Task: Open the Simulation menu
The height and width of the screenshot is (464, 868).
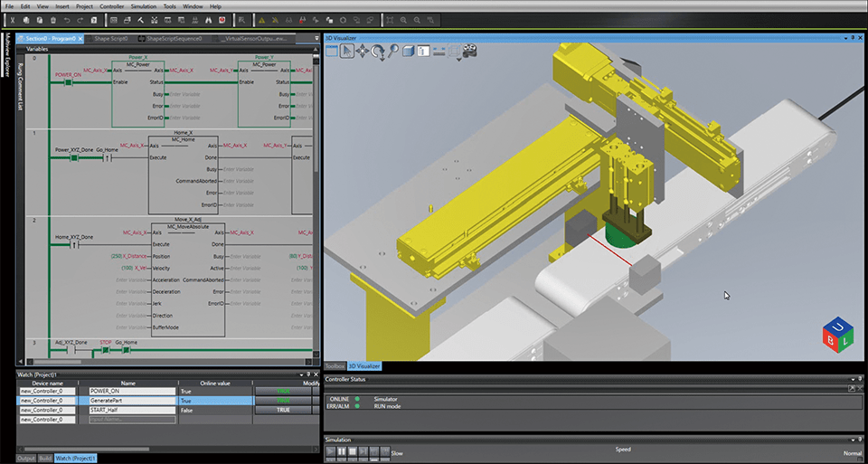Action: pyautogui.click(x=144, y=6)
